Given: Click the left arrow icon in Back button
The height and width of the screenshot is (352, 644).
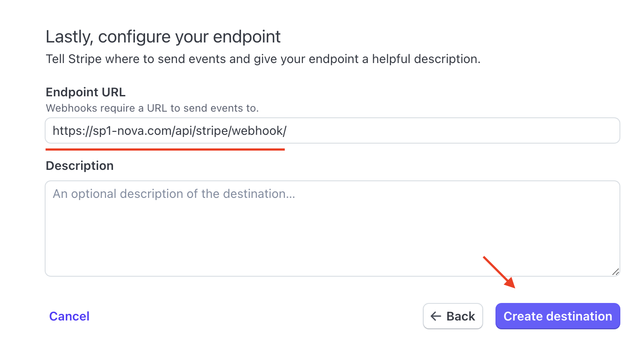Looking at the screenshot, I should click(x=435, y=316).
